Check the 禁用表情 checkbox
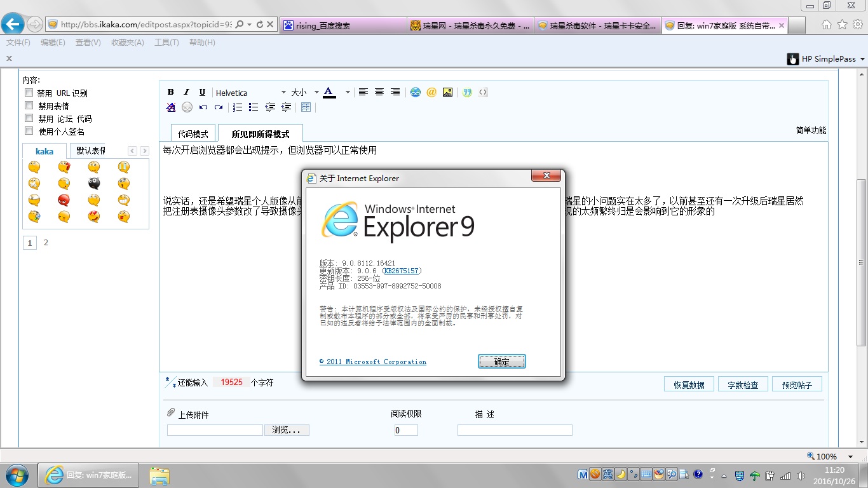Screen dimensions: 868x488 [x=29, y=105]
